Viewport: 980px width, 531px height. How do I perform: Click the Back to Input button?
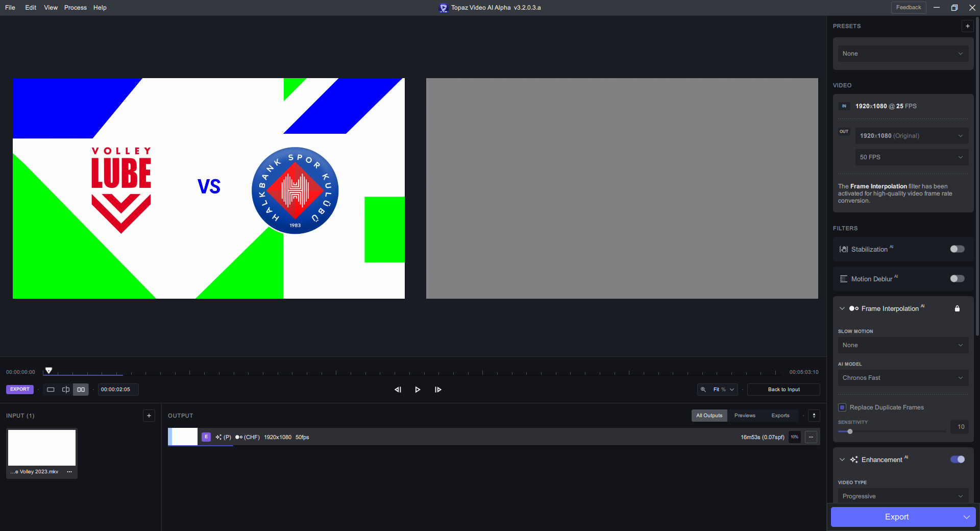[783, 390]
